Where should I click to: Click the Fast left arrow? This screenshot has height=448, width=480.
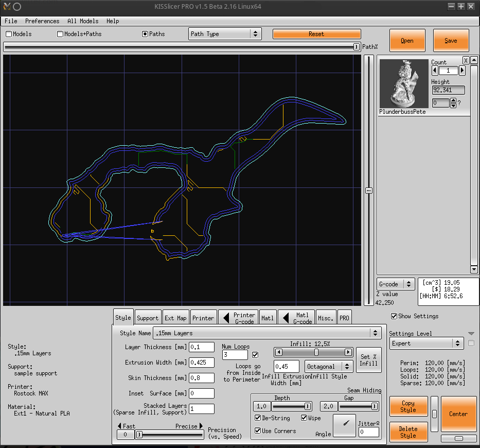[x=119, y=426]
